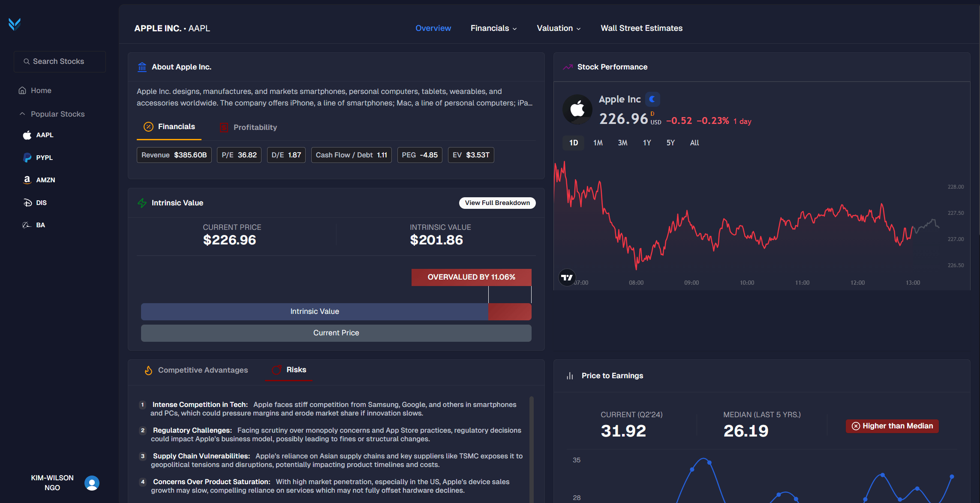Click the x-circle icon in Higher than Median
Image resolution: width=980 pixels, height=503 pixels.
(856, 426)
